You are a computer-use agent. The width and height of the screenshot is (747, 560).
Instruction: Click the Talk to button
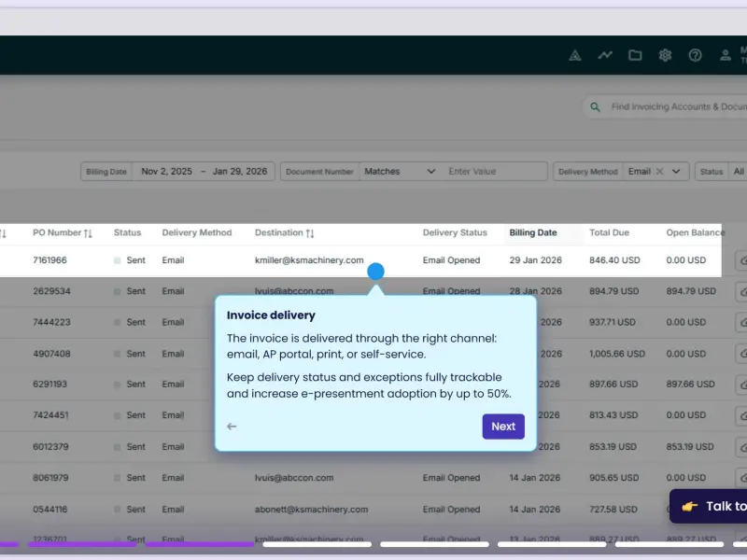(x=709, y=506)
